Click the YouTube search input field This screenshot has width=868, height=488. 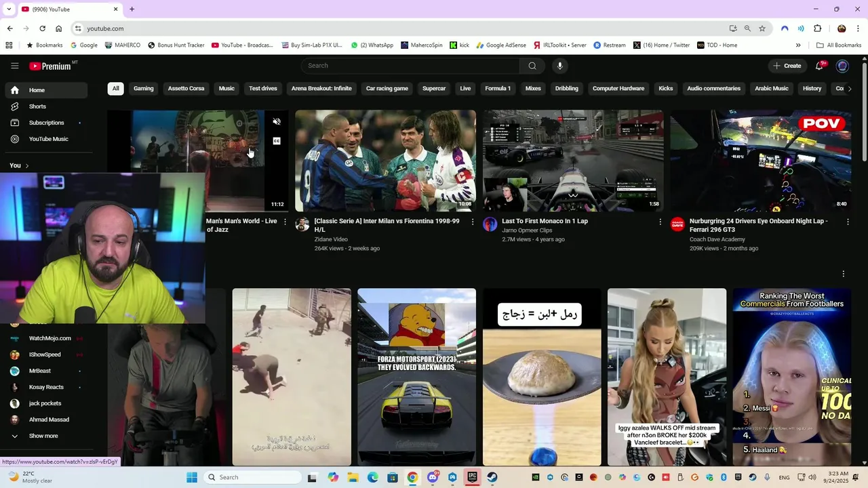(x=411, y=66)
